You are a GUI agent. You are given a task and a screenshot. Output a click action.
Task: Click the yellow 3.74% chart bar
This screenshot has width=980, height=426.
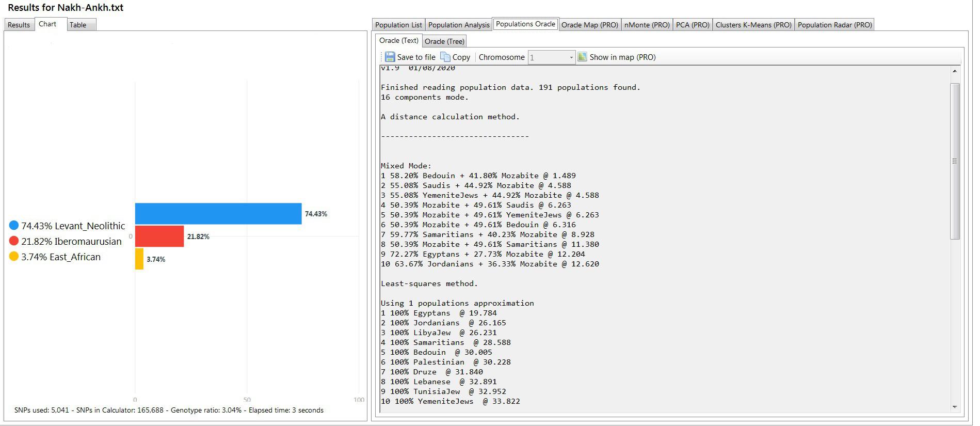tap(139, 259)
